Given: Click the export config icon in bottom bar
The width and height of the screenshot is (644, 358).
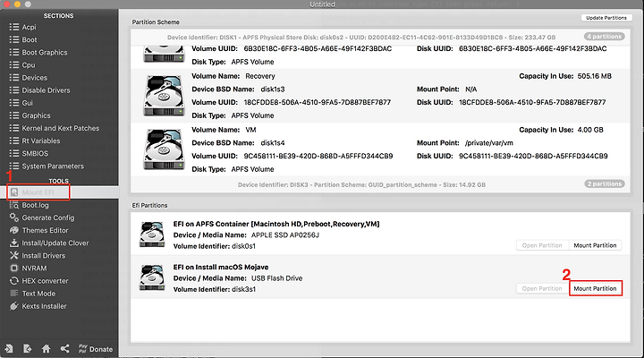Looking at the screenshot, I should click(27, 349).
